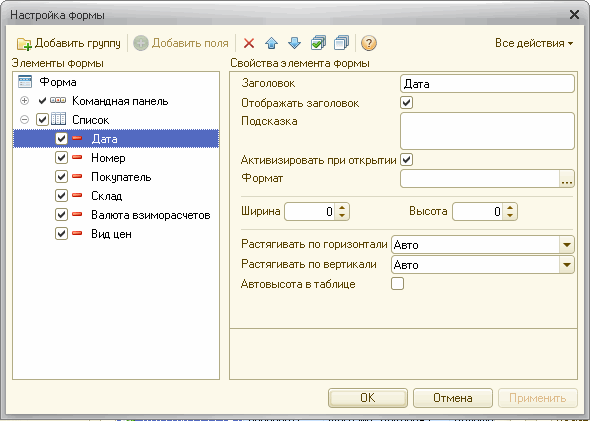590x421 pixels.
Task: Click the Добавить группу toolbar button
Action: [69, 43]
